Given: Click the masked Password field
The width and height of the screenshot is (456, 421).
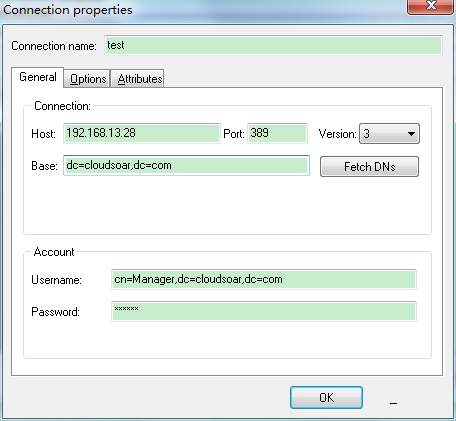Looking at the screenshot, I should point(264,311).
